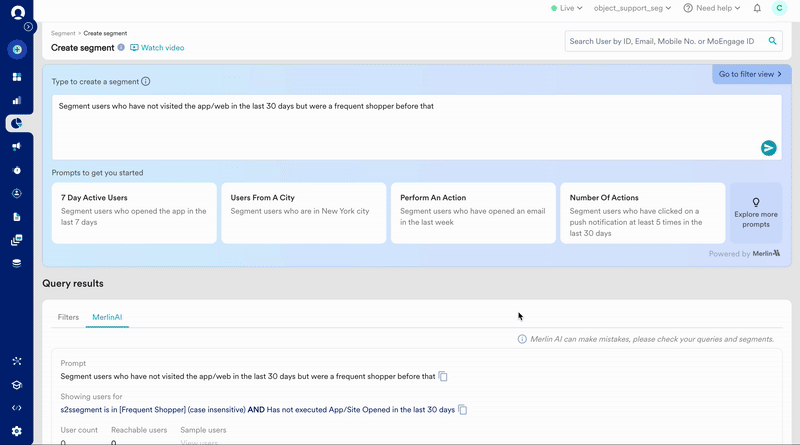The height and width of the screenshot is (445, 800).
Task: Open the object_support_seg workspace dropdown
Action: pos(632,8)
